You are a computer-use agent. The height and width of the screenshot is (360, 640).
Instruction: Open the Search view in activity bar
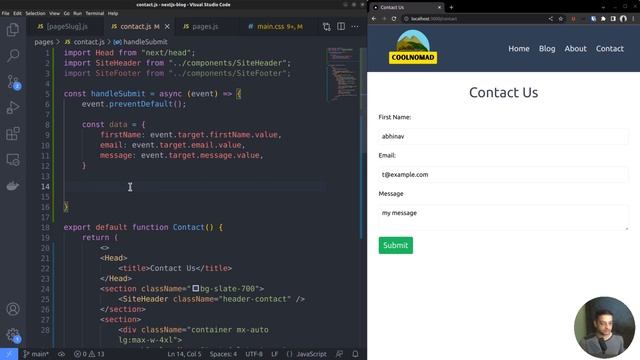[x=13, y=56]
